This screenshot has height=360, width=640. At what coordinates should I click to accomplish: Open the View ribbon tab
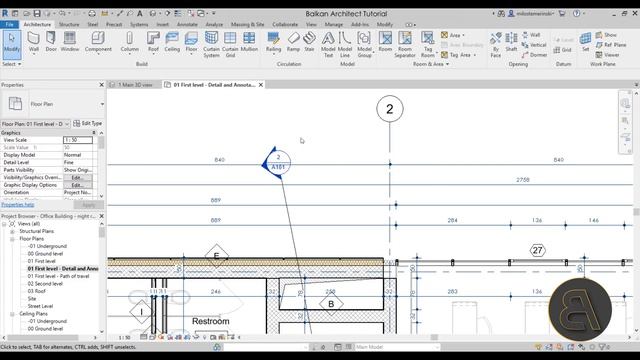coord(311,24)
